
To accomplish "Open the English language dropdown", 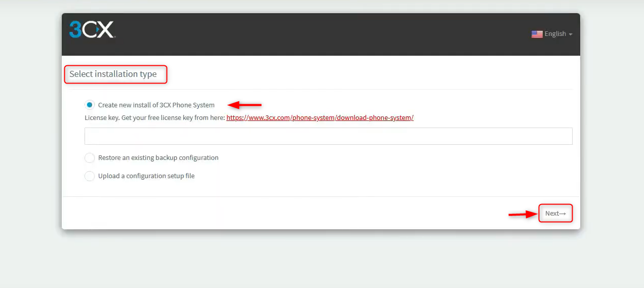I will pyautogui.click(x=552, y=34).
